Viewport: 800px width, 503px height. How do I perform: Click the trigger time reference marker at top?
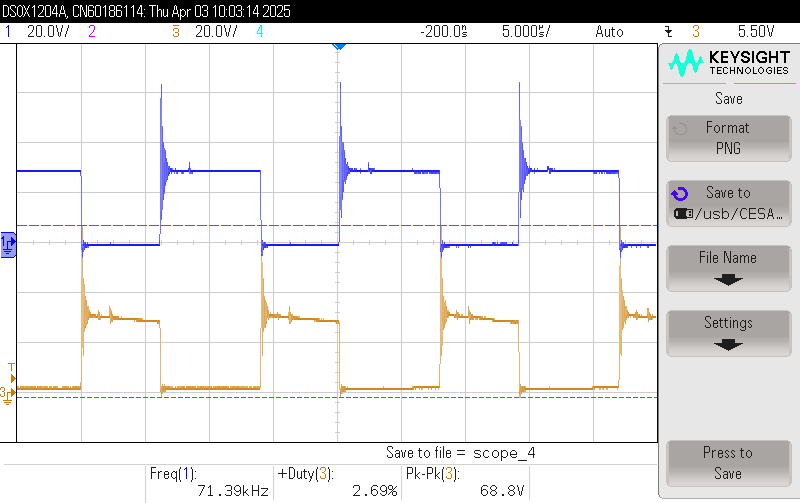point(338,47)
